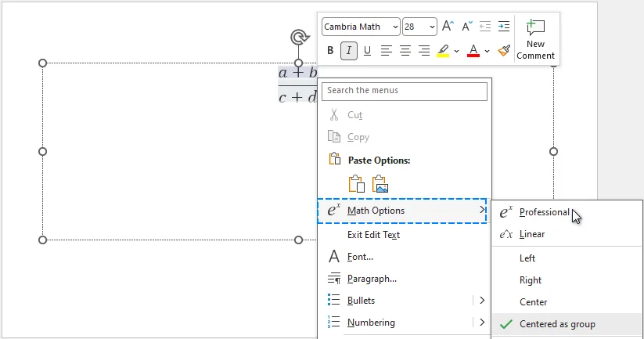Click the Increase Font Size icon
Viewport: 644px width, 339px height.
448,27
